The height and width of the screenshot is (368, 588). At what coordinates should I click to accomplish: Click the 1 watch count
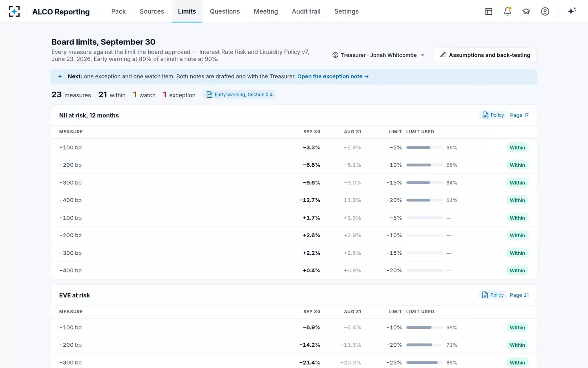coord(144,95)
